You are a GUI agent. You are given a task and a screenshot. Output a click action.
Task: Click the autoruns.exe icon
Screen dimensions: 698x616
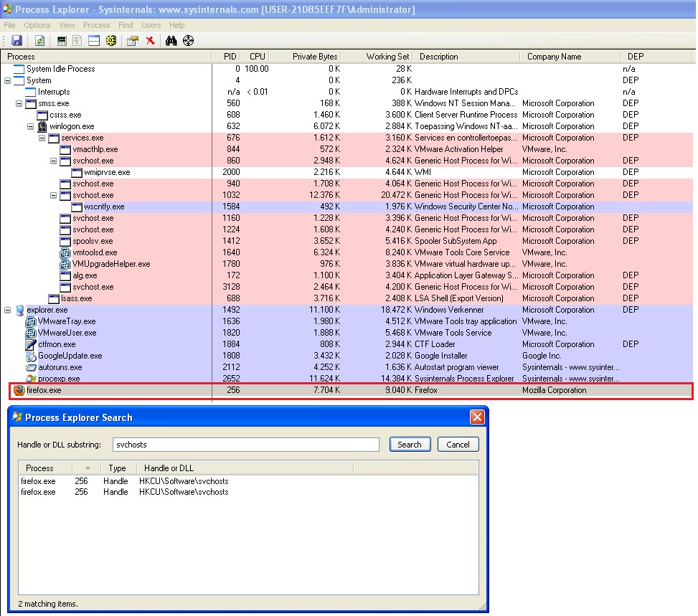click(31, 368)
